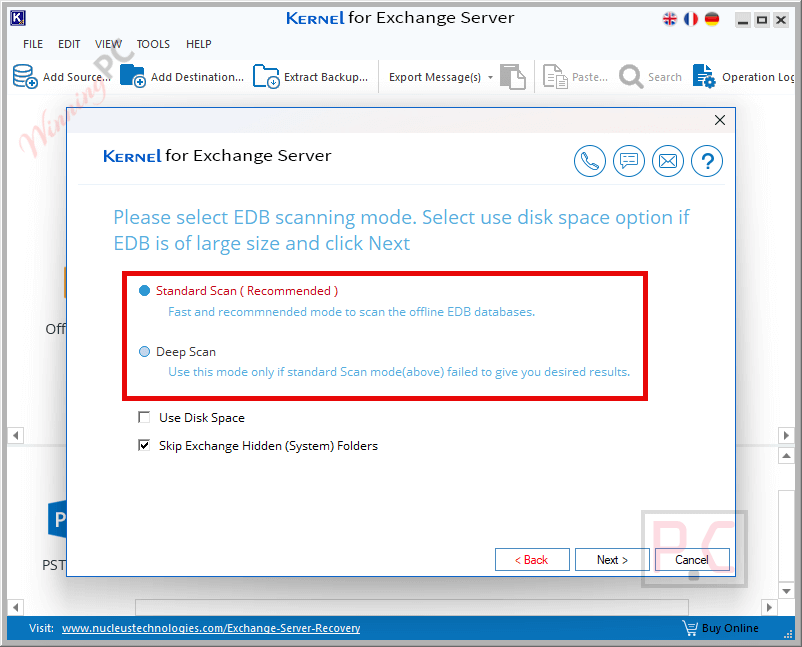Click the Buy Online cart icon
This screenshot has height=647, width=802.
689,628
